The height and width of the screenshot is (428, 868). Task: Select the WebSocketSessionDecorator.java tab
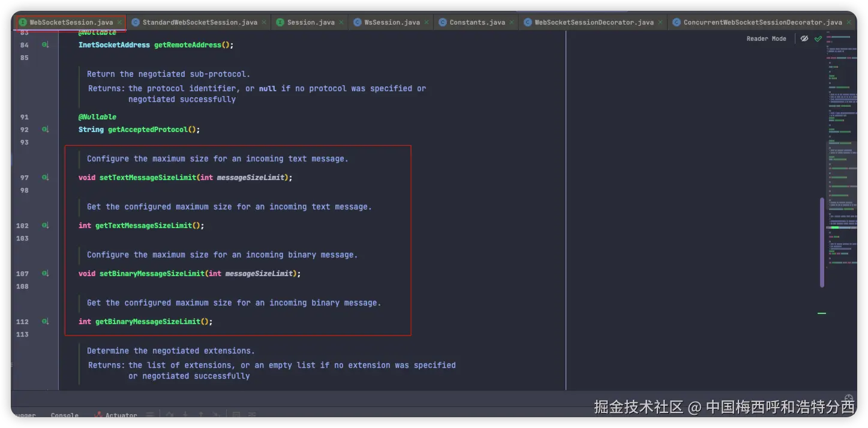point(594,22)
